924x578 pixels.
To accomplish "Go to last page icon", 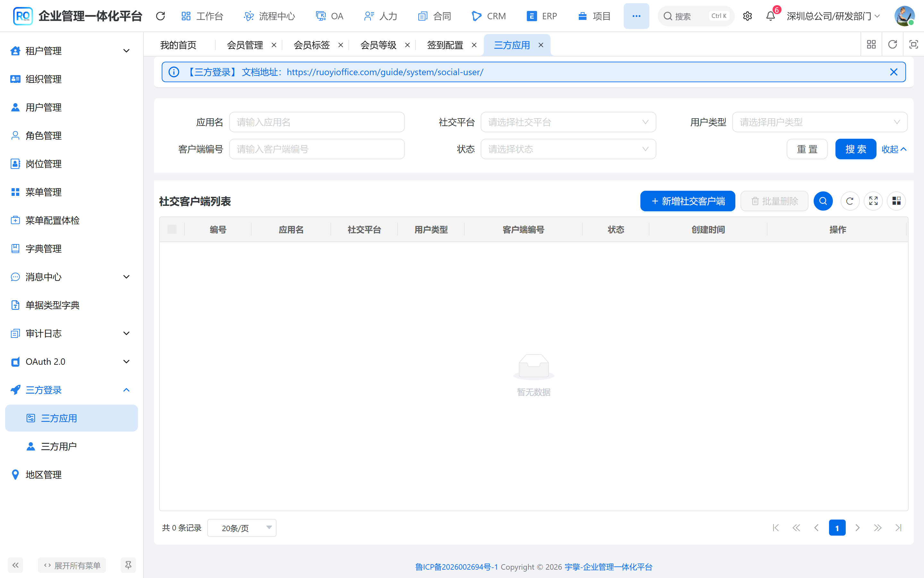I will 898,528.
